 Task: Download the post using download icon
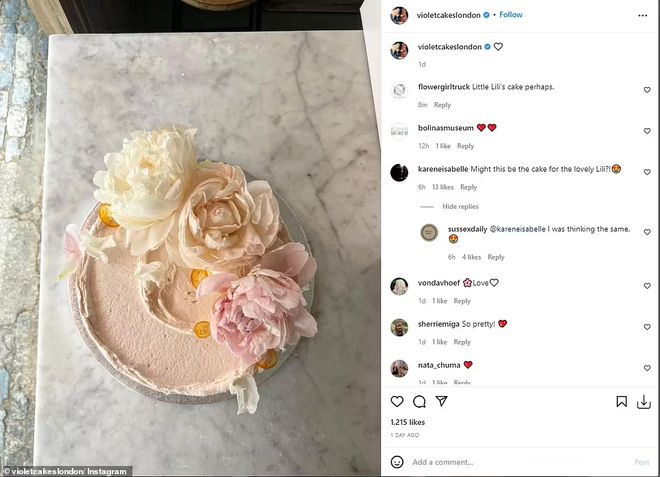[x=644, y=402]
